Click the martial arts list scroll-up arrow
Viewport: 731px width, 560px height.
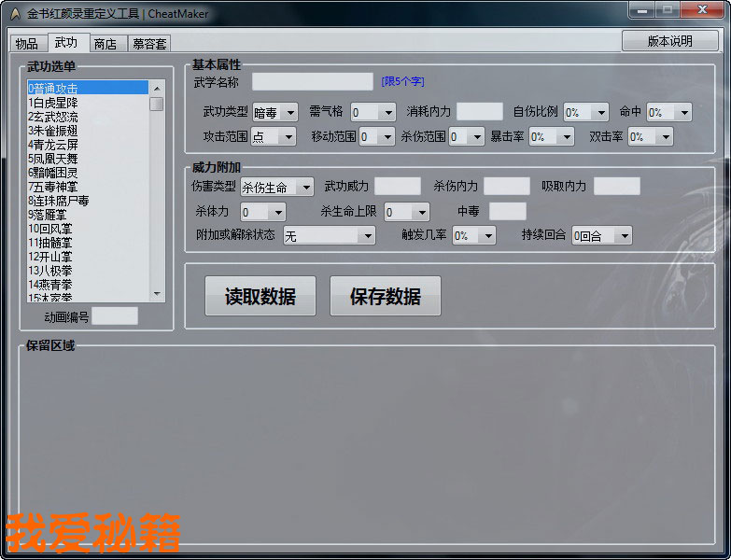point(157,88)
